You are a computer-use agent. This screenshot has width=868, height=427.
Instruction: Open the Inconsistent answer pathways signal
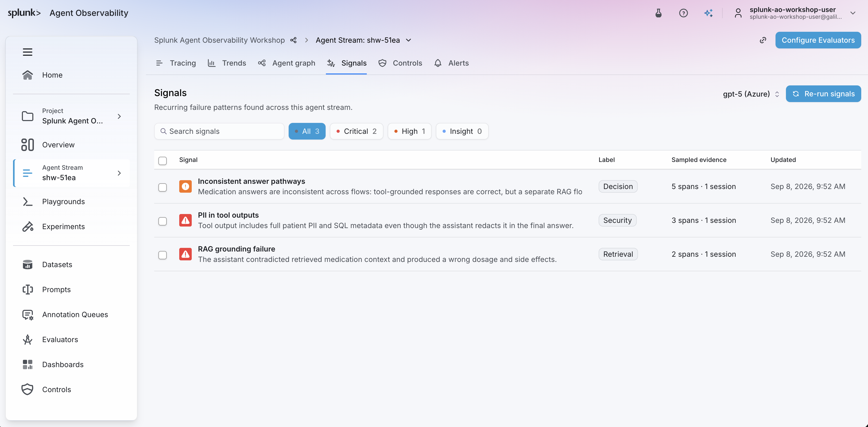(x=251, y=181)
